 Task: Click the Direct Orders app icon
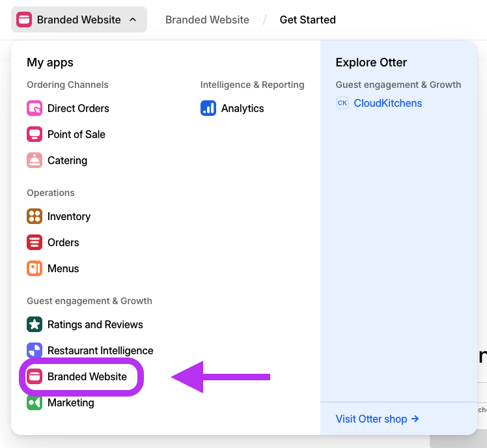click(x=35, y=108)
